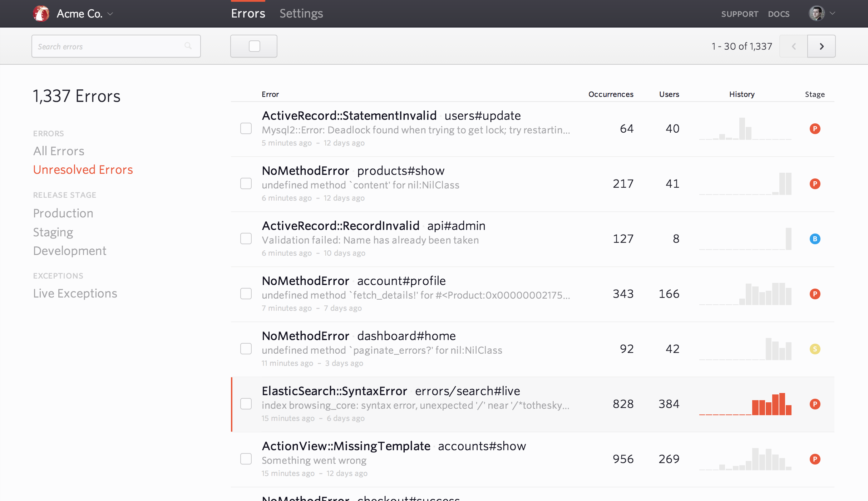Image resolution: width=868 pixels, height=501 pixels.
Task: Go to next page with right arrow
Action: (x=821, y=46)
